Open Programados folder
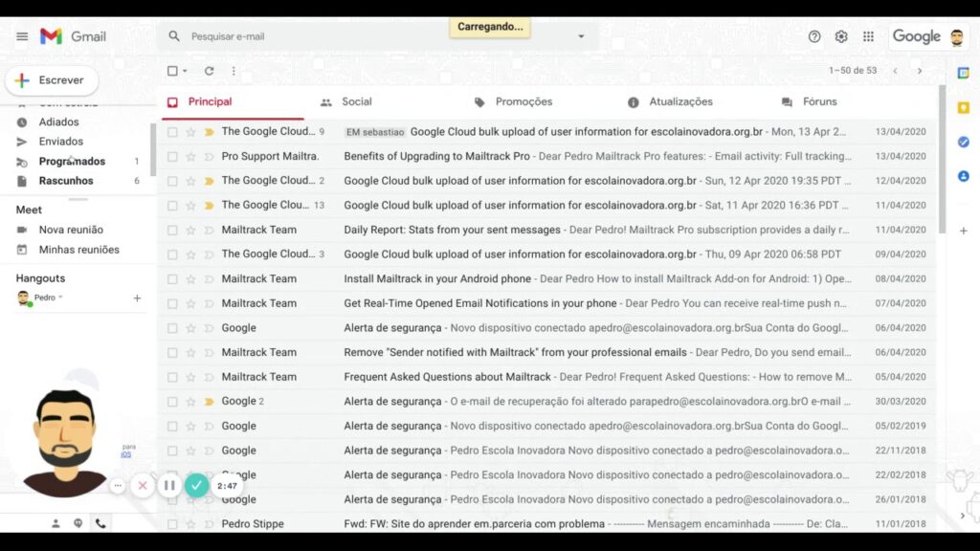The image size is (980, 551). 72,161
